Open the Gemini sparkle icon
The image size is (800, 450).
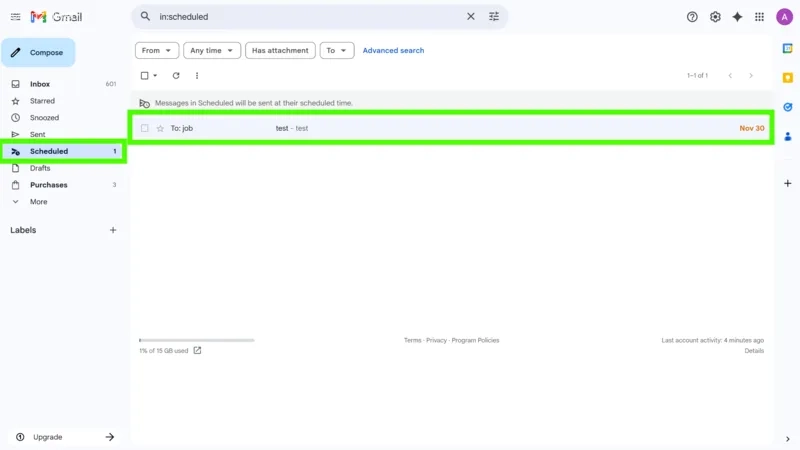[737, 17]
